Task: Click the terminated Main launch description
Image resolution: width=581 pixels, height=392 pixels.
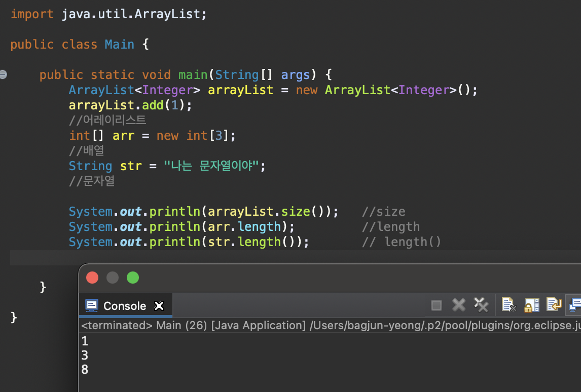Action: click(x=331, y=325)
